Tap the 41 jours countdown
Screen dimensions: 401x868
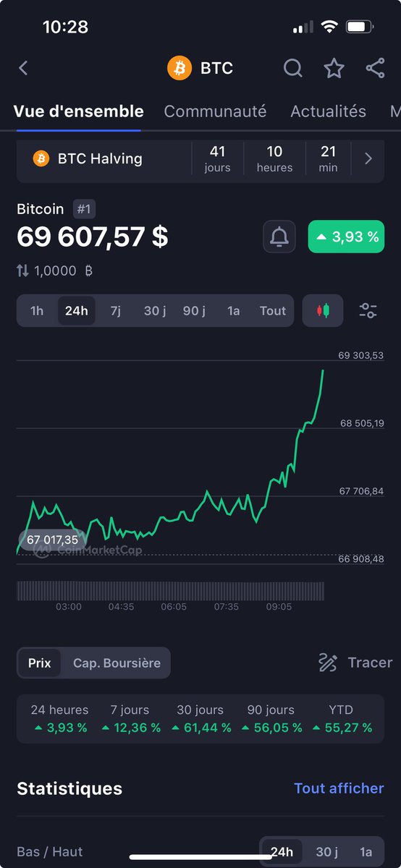[217, 158]
